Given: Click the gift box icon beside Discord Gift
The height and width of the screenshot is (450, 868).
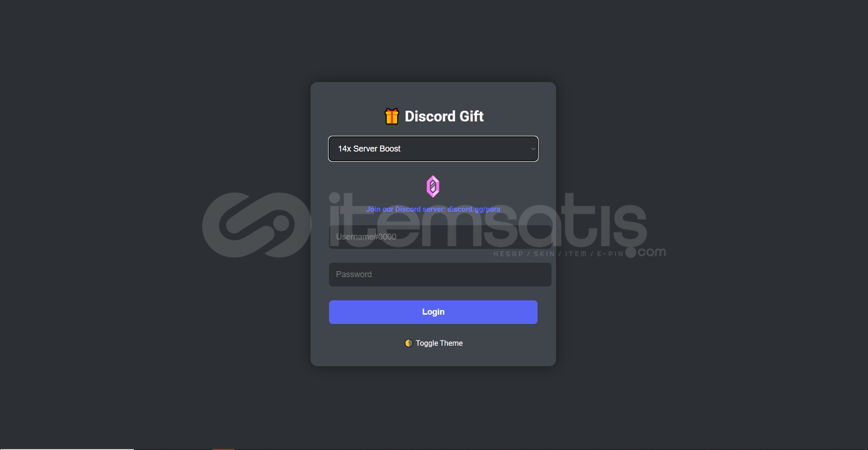Looking at the screenshot, I should point(392,116).
